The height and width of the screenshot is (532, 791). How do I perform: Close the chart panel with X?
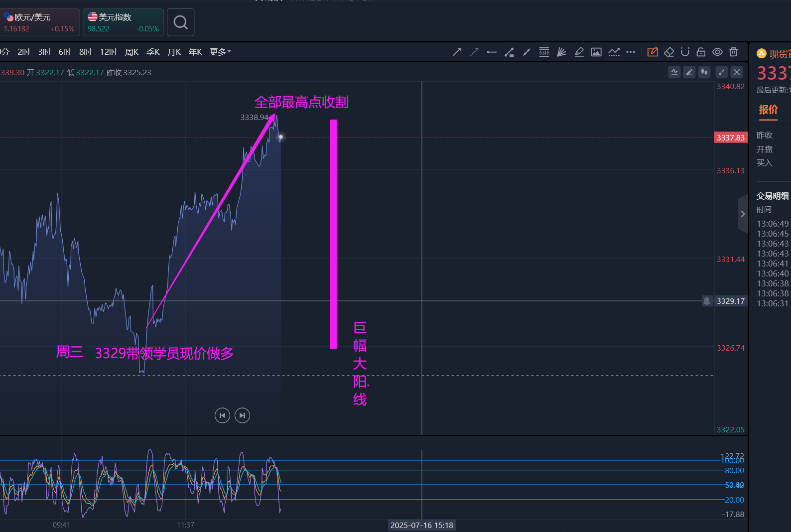(737, 72)
